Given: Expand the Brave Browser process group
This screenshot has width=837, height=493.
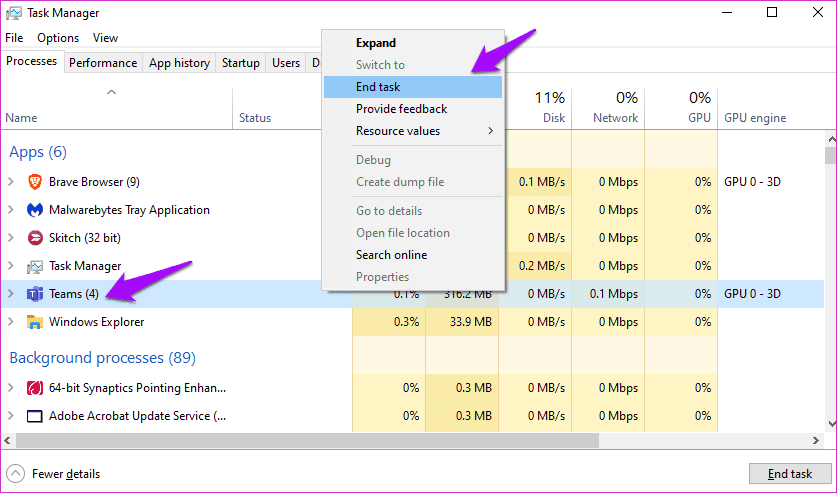Looking at the screenshot, I should click(x=11, y=182).
